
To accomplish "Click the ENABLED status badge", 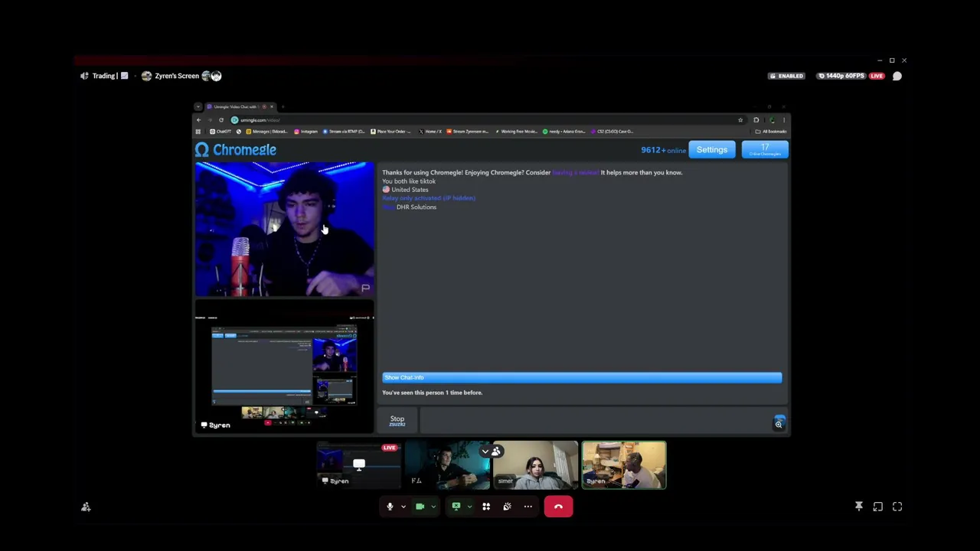I will click(787, 76).
